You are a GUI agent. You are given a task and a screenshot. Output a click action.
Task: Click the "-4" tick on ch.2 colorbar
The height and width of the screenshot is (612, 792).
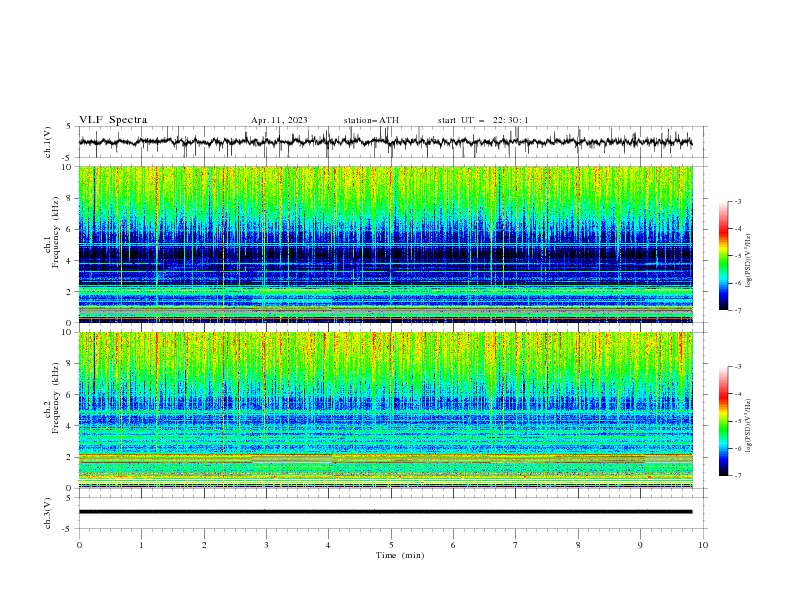pos(737,394)
